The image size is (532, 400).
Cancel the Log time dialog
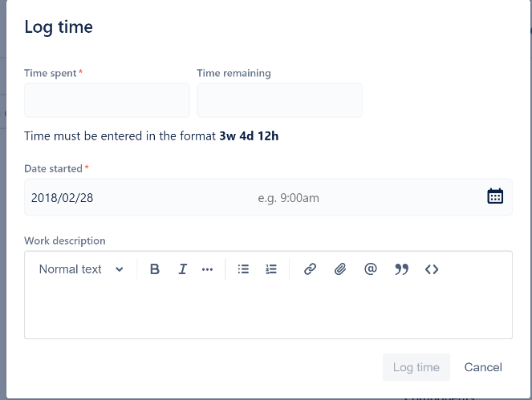click(x=483, y=367)
